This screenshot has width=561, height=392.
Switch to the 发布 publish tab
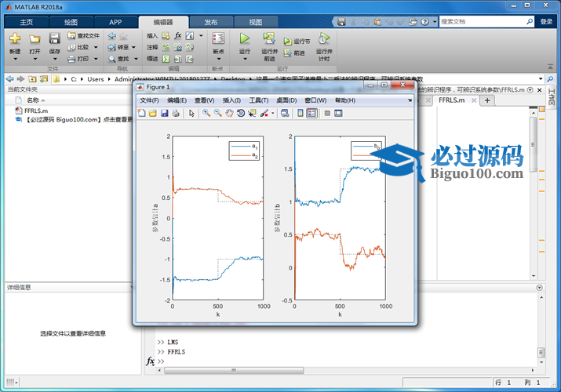pyautogui.click(x=211, y=22)
